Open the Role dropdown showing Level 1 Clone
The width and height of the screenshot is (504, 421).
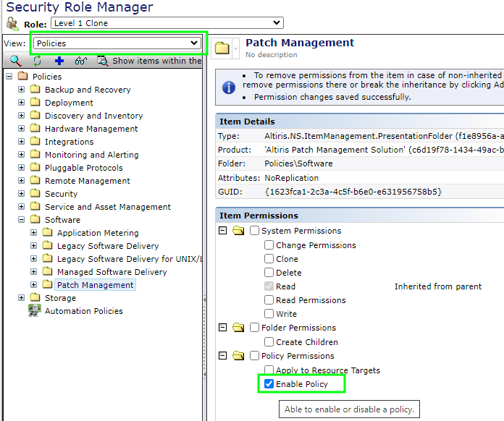pos(167,23)
